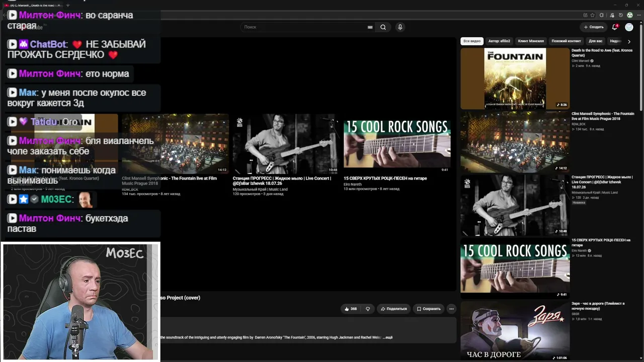Open end-screen bass player thumbnail 10:48
644x362 pixels.
286,144
